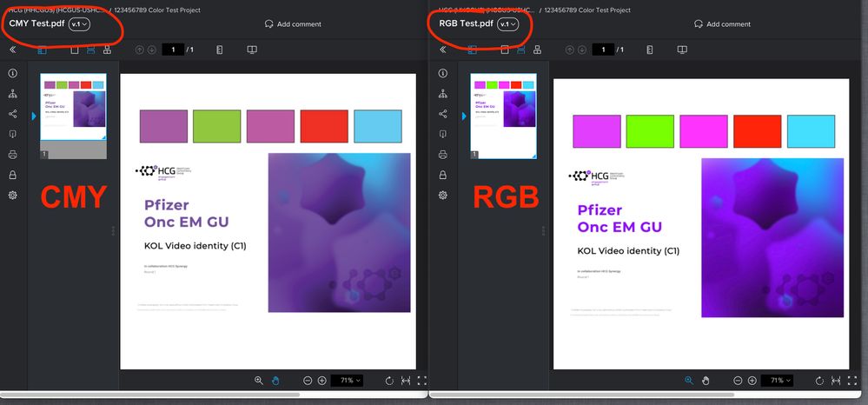The height and width of the screenshot is (405, 868).
Task: Click the page number field in the RGB toolbar
Action: point(602,50)
